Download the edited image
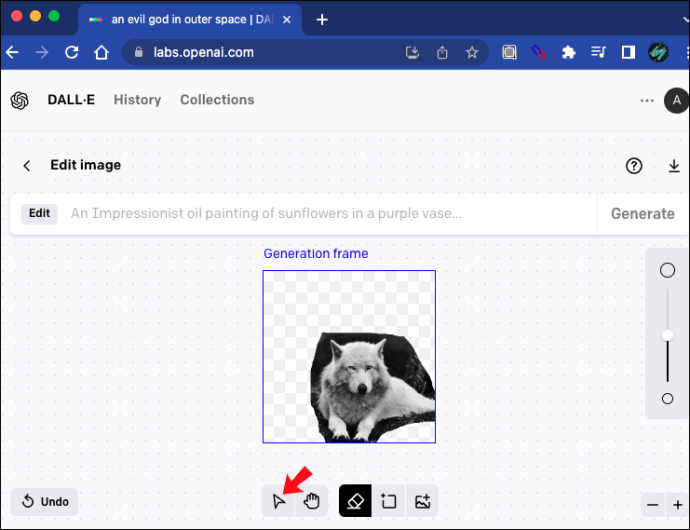 click(x=674, y=166)
